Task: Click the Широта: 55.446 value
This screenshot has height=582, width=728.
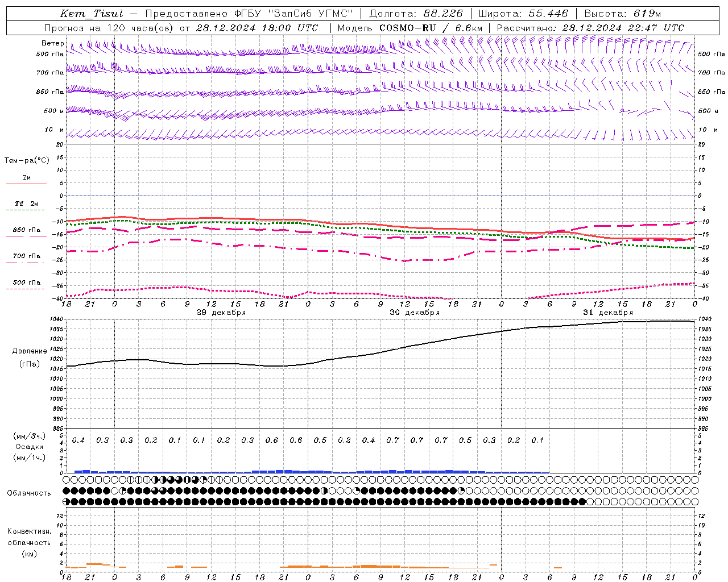Action: click(x=523, y=14)
